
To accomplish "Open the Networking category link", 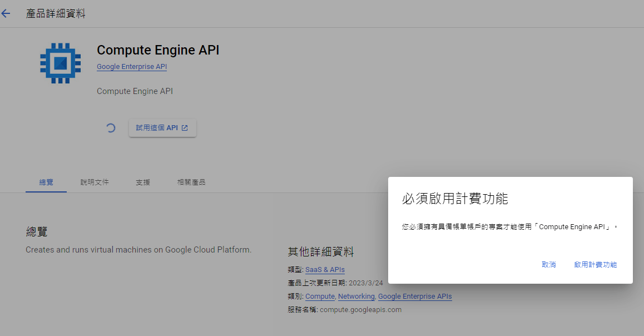I will point(356,296).
